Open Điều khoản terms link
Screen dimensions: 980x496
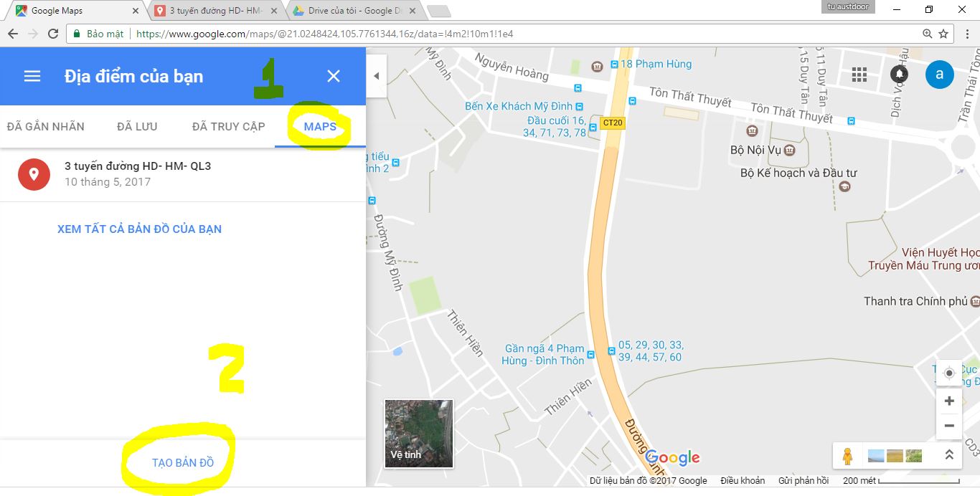743,481
